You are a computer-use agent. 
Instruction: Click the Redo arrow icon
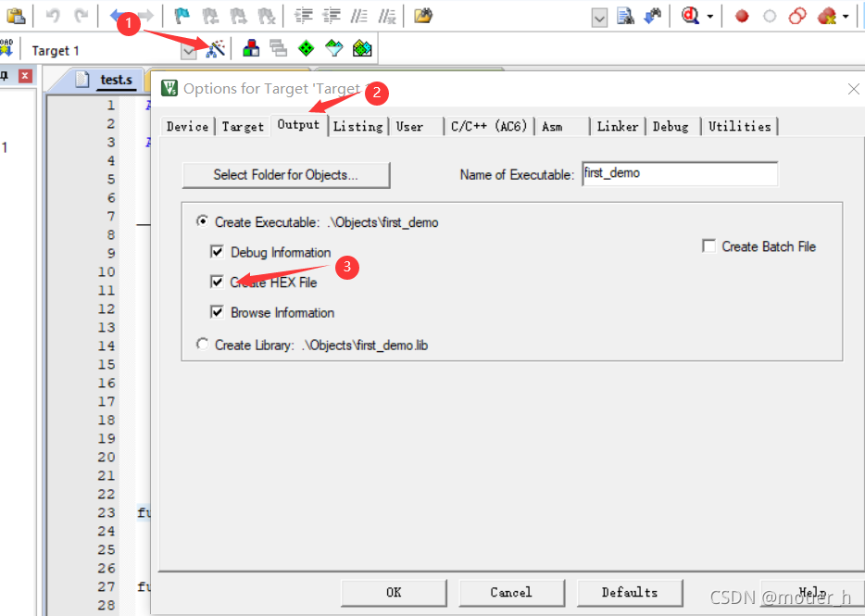point(81,16)
